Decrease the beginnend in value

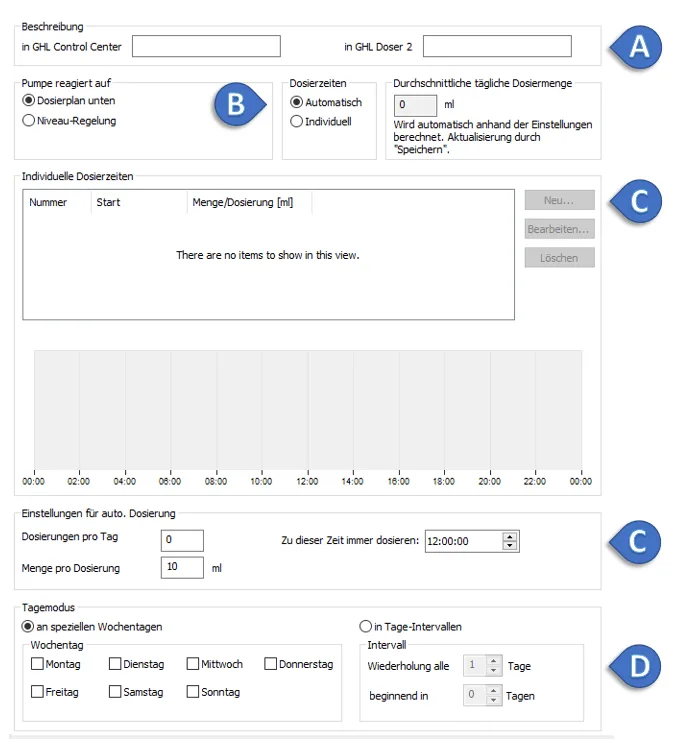[x=494, y=700]
